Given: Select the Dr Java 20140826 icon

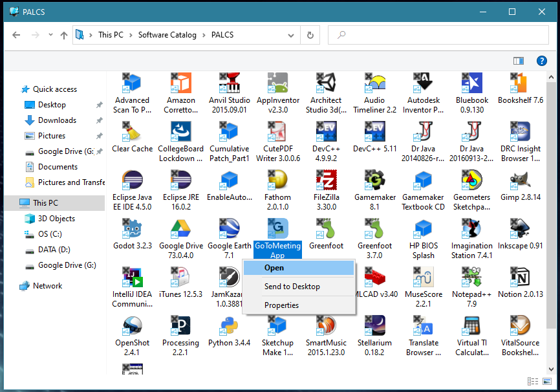Looking at the screenshot, I should (x=423, y=131).
